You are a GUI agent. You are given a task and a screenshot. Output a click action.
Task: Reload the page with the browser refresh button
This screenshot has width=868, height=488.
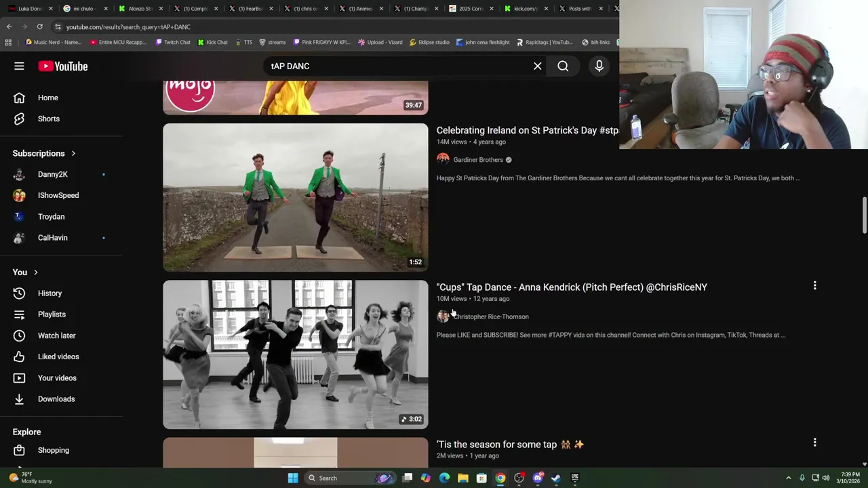coord(39,26)
